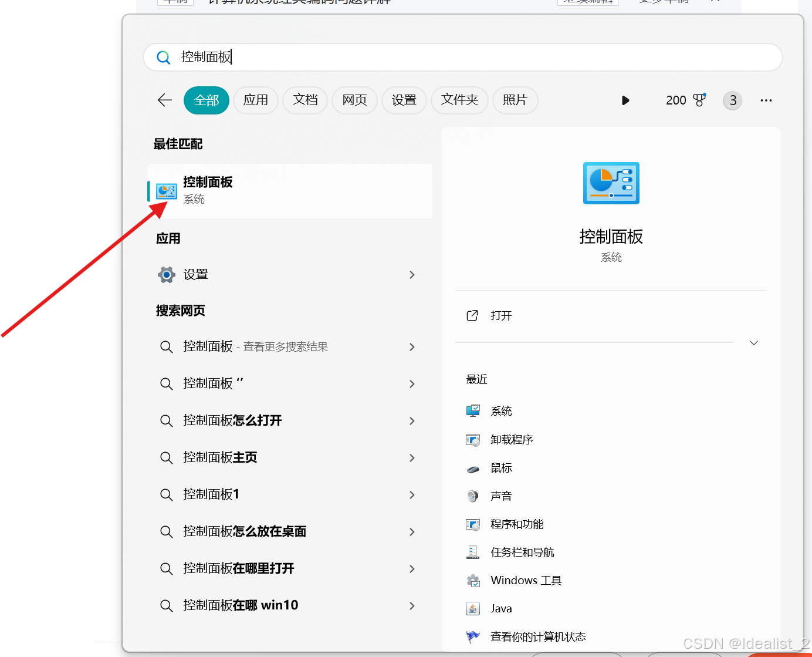812x657 pixels.
Task: Select the 全部 filter tab
Action: (207, 100)
